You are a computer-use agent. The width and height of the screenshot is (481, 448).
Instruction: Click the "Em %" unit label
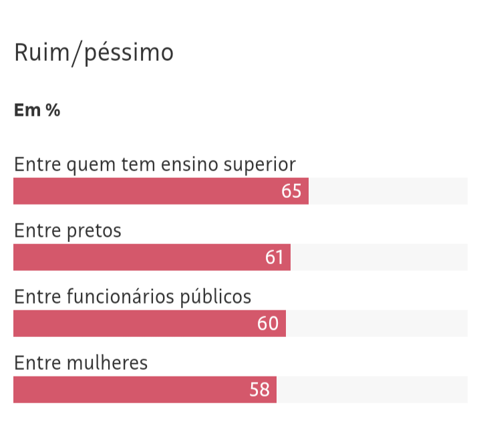[x=37, y=110]
